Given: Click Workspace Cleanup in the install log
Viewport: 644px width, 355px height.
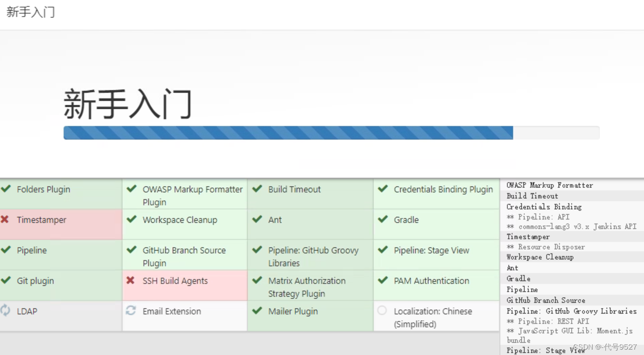Looking at the screenshot, I should (x=540, y=257).
